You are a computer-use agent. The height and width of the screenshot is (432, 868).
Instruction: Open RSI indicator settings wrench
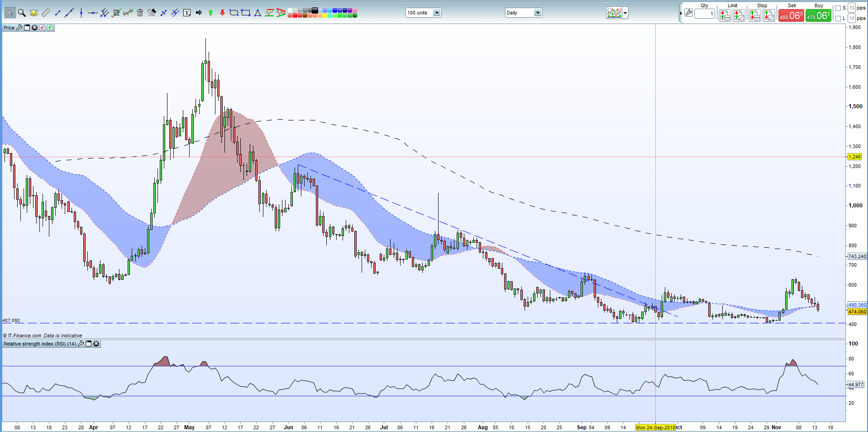click(81, 344)
